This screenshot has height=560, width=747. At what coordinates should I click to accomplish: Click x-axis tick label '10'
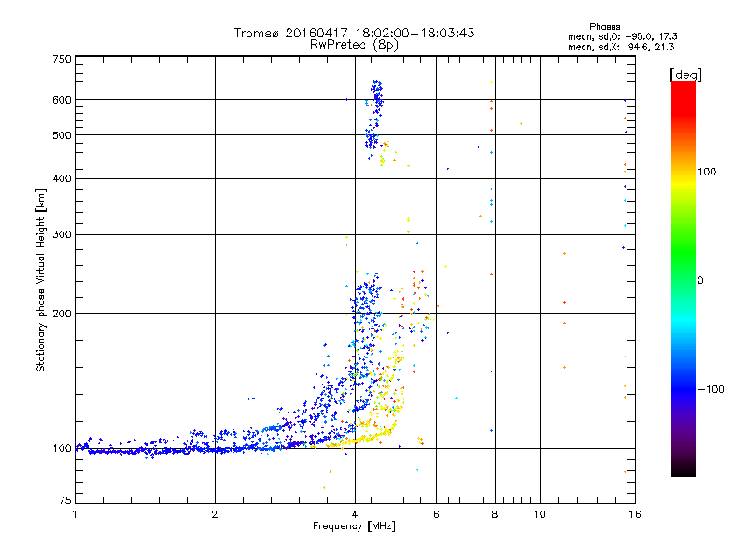click(540, 514)
